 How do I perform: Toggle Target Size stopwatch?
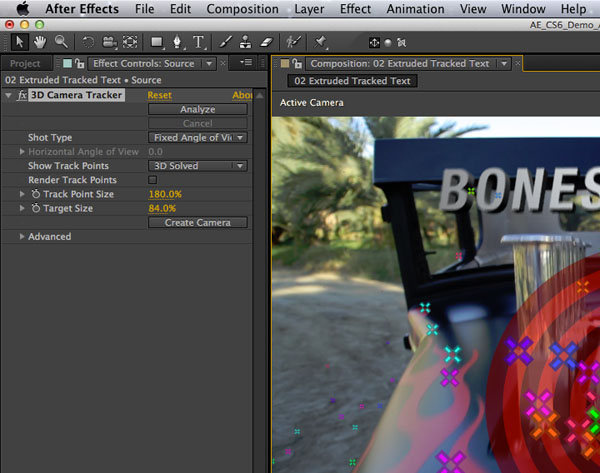(36, 208)
